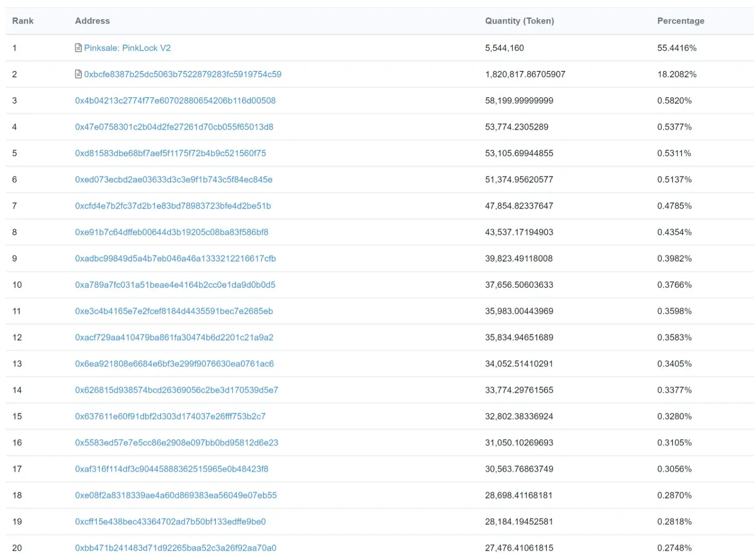Viewport: 754px width, 560px height.
Task: Open address 0xa789a7fc031a51beae4e4164b2cc0e1da9d0b0d5
Action: [175, 284]
